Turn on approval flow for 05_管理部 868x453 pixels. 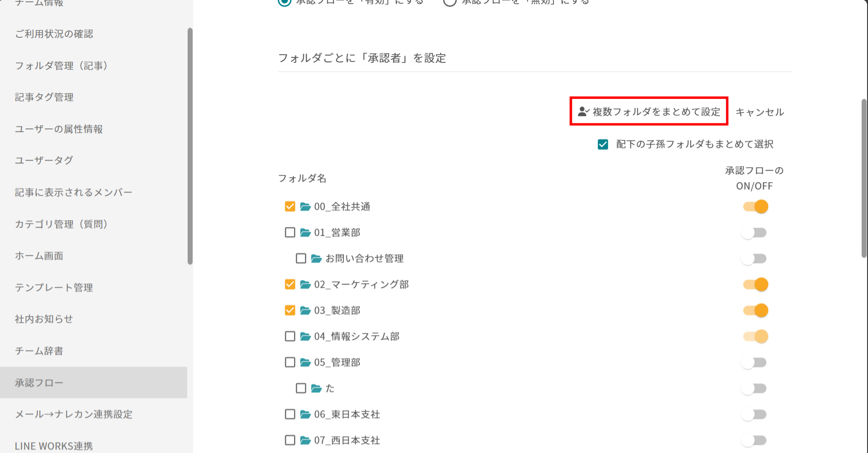point(754,362)
